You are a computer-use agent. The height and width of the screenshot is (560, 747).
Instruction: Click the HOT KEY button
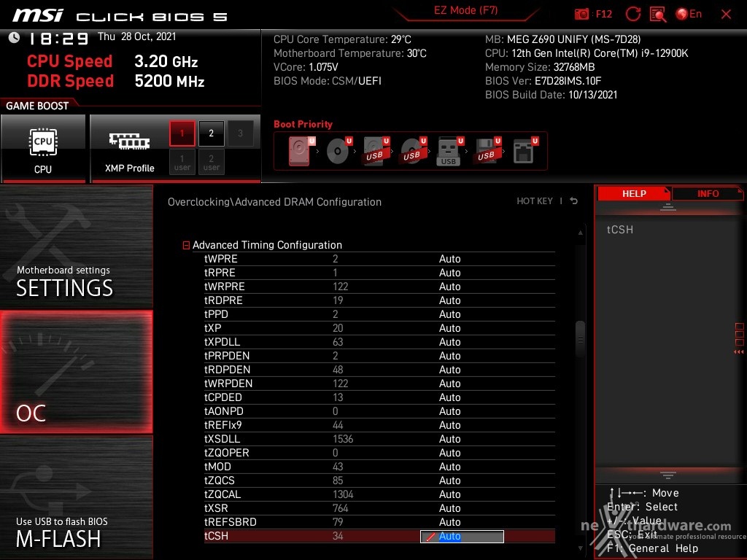535,201
